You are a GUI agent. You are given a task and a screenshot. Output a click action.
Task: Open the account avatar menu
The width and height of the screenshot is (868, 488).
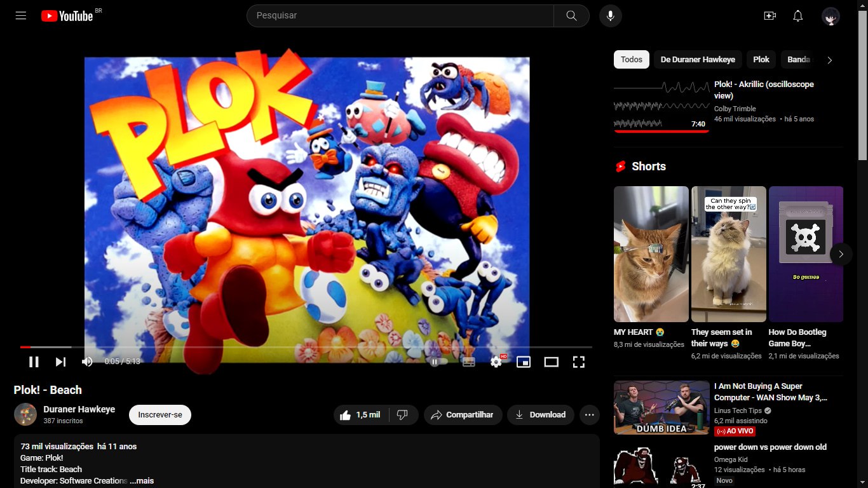[x=831, y=16]
